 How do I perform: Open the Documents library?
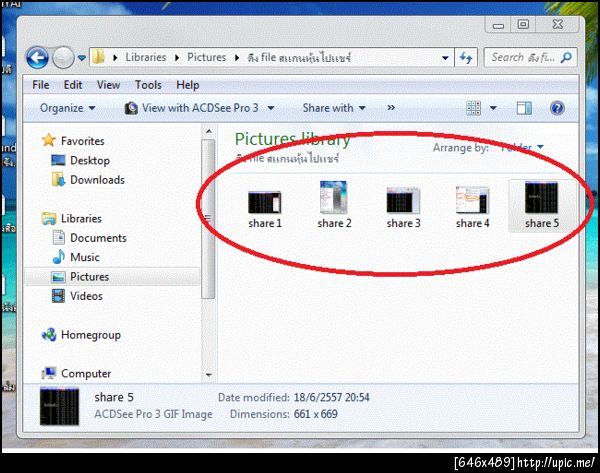(x=98, y=238)
